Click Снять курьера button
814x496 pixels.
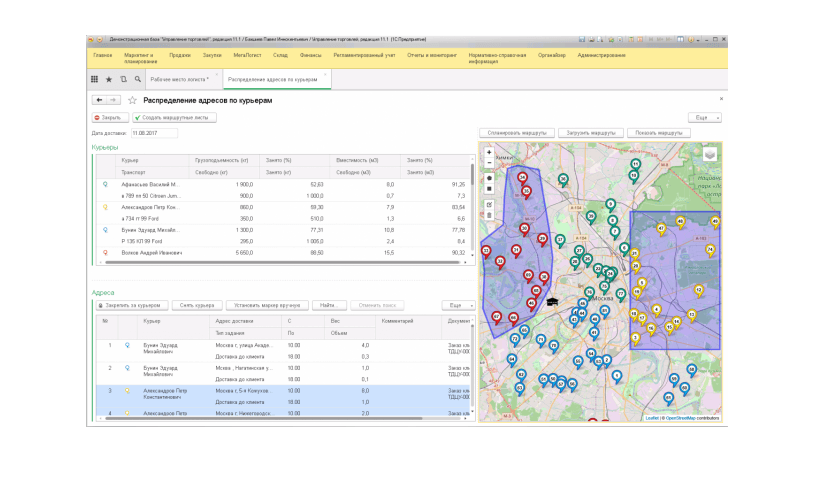pos(197,305)
